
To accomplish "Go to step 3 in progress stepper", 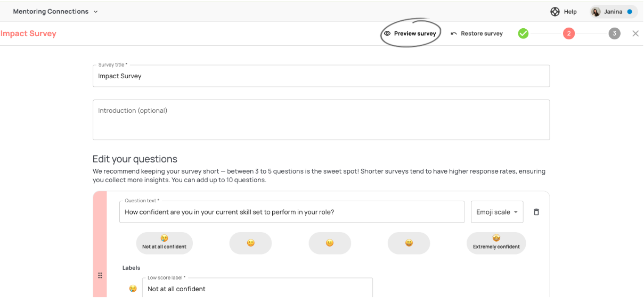I will [x=614, y=34].
